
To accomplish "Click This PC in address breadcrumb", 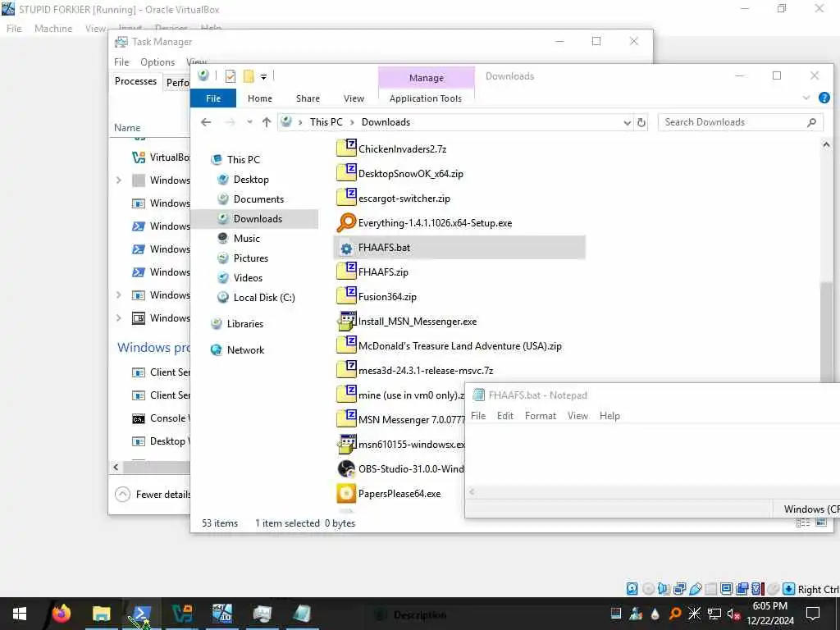I will point(326,122).
